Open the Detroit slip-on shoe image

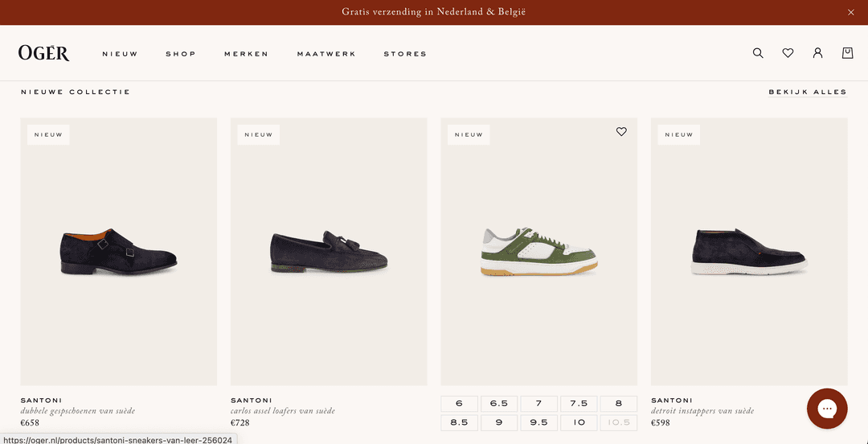[749, 252]
